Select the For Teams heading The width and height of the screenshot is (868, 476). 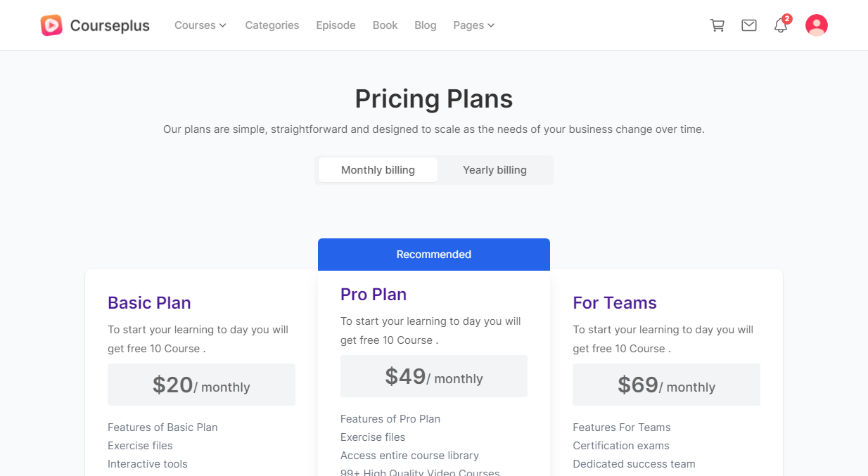(x=615, y=303)
